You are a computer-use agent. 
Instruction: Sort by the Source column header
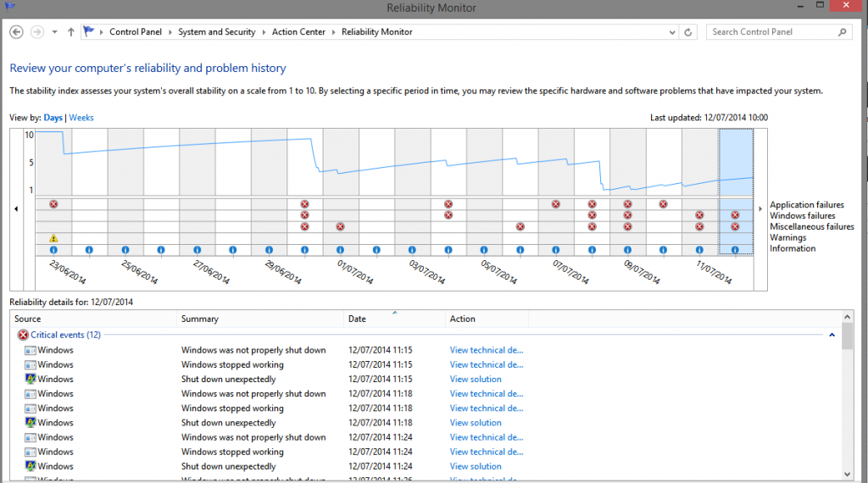pyautogui.click(x=93, y=319)
